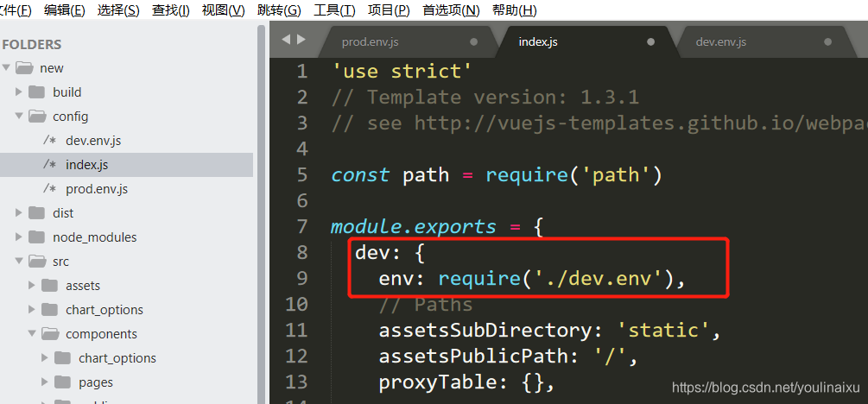Click proxyTable on line 13
Viewport: 868px width, 404px height.
(437, 382)
